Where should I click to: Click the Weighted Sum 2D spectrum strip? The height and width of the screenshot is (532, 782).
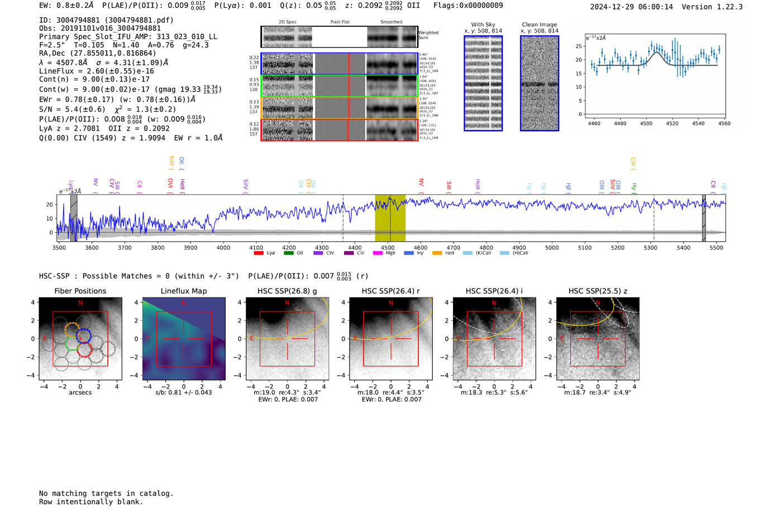tap(340, 37)
